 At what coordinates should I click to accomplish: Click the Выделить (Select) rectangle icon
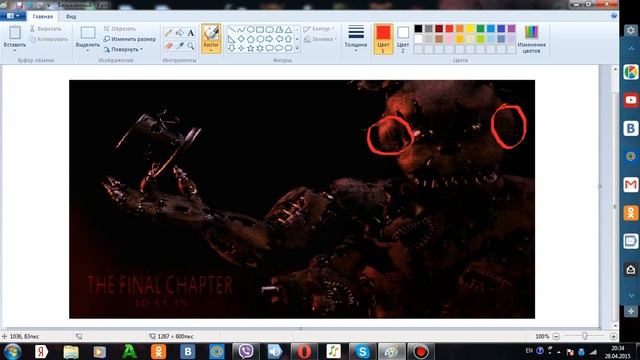pyautogui.click(x=88, y=33)
